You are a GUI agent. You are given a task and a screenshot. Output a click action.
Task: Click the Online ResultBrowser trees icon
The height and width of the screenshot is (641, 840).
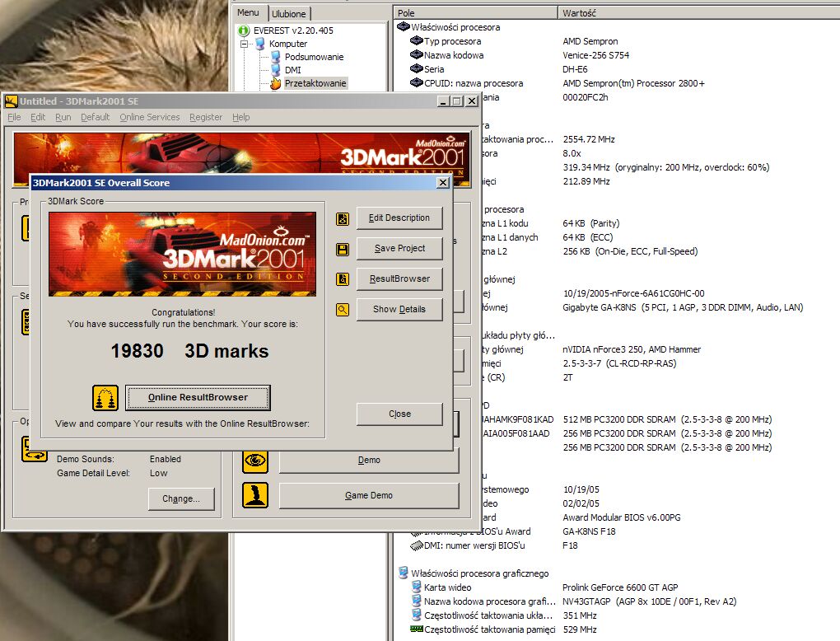coord(105,398)
